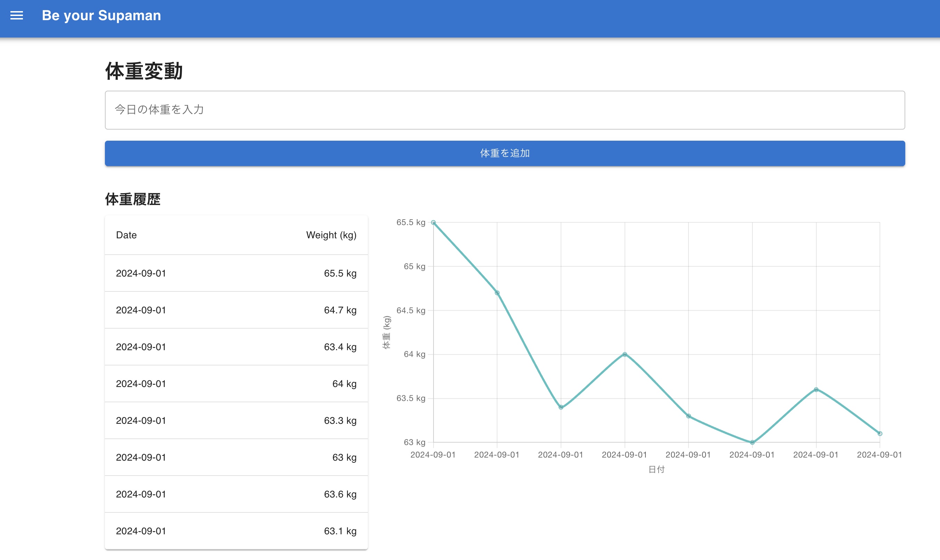
Task: Select the 65.5 kg table cell
Action: click(x=340, y=273)
